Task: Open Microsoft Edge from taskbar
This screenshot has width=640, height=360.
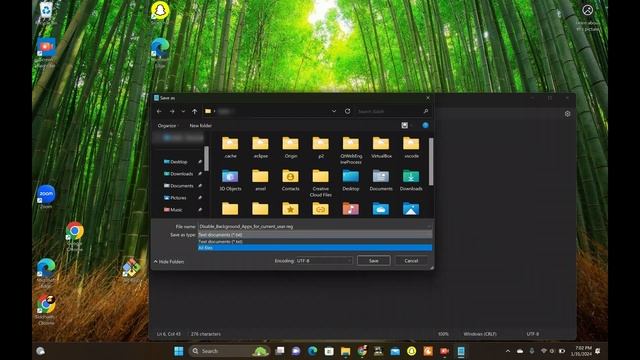Action: coord(313,351)
